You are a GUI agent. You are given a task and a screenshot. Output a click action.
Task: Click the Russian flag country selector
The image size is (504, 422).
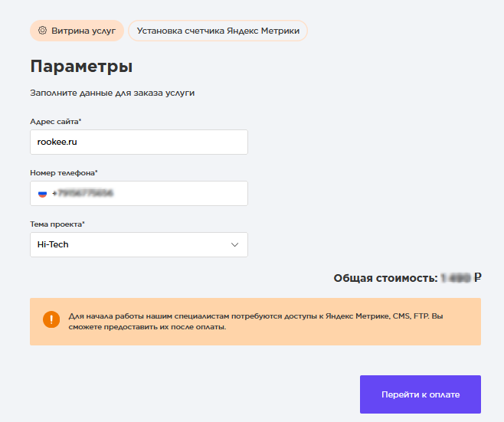[x=42, y=194]
